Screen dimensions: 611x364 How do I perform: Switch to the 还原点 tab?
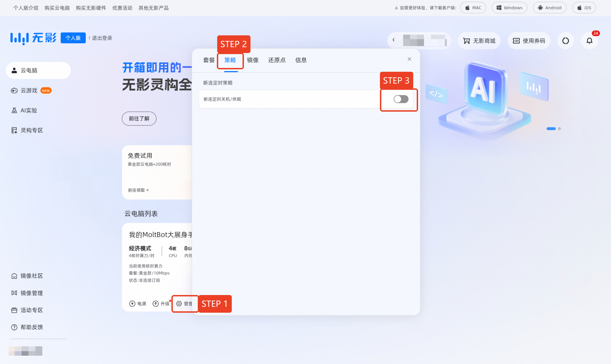tap(277, 60)
